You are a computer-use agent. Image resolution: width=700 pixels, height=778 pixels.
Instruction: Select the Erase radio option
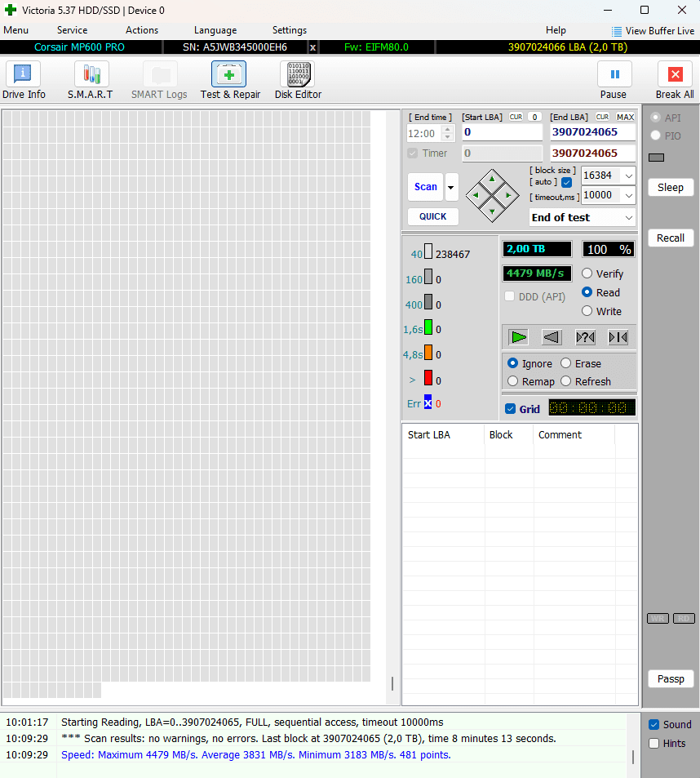coord(565,363)
